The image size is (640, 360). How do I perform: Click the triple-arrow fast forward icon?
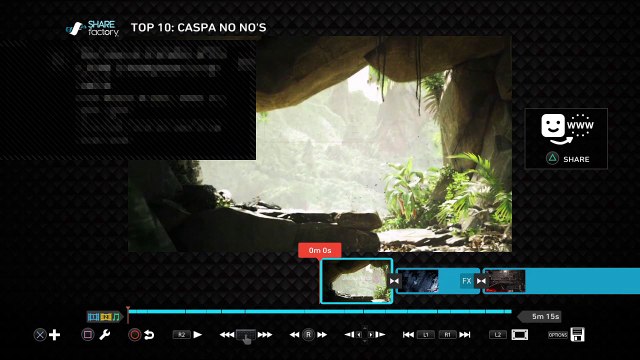264,335
